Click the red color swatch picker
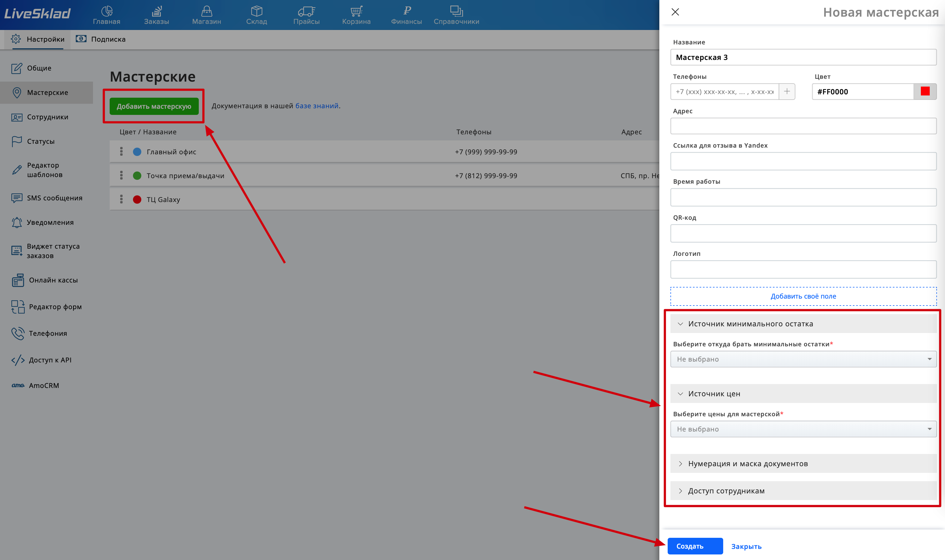This screenshot has height=560, width=945. pyautogui.click(x=925, y=91)
